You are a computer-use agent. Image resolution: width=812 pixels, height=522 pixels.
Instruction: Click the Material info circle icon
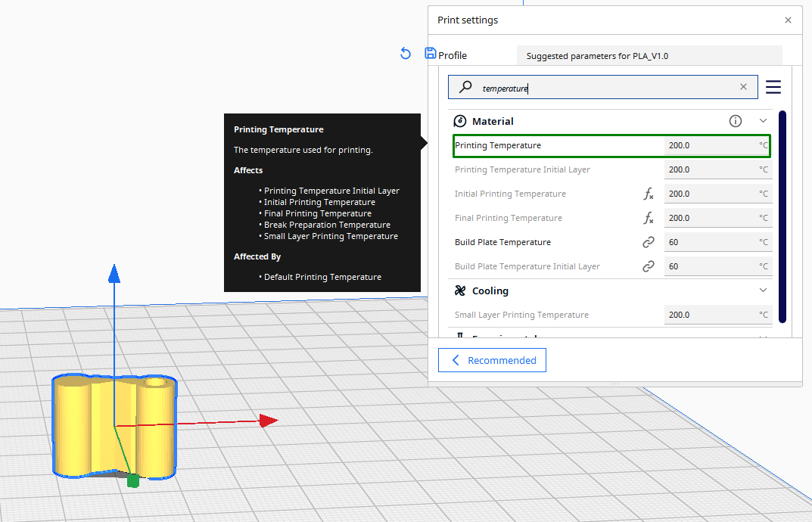pyautogui.click(x=736, y=121)
